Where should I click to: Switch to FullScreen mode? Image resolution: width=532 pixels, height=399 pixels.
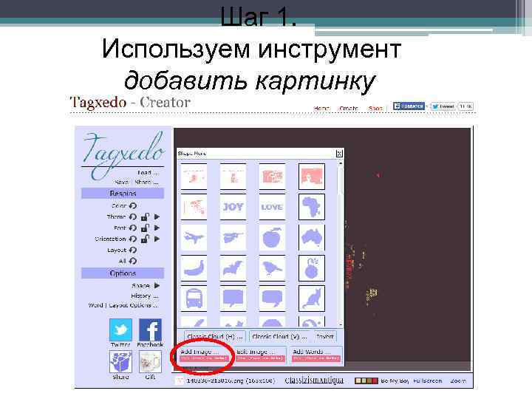(x=428, y=381)
